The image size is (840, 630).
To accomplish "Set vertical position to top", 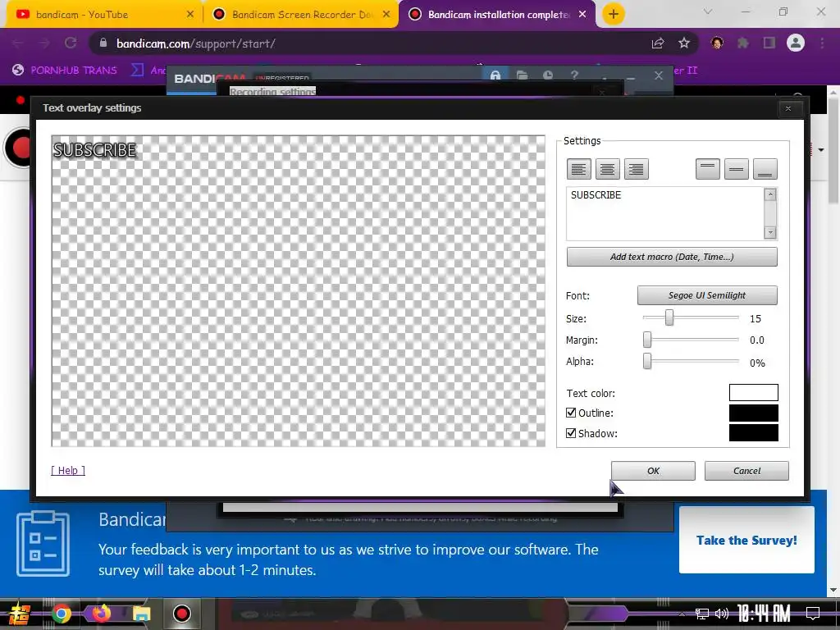I will point(708,169).
